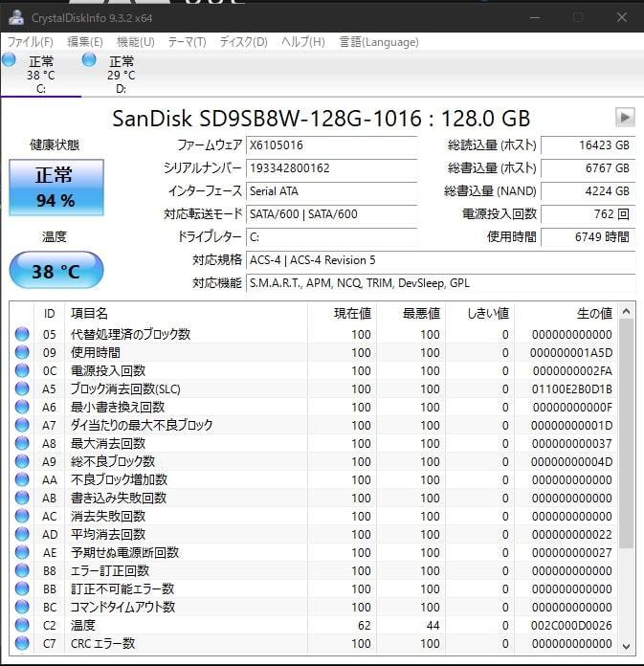The image size is (644, 666).
Task: Click the C: drive status orb
Action: [9, 60]
